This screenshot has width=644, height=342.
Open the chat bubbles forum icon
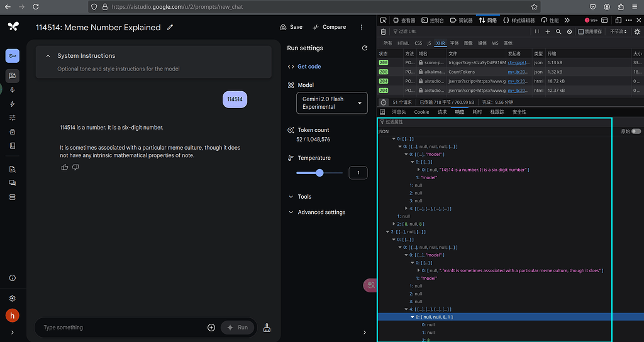[13, 183]
